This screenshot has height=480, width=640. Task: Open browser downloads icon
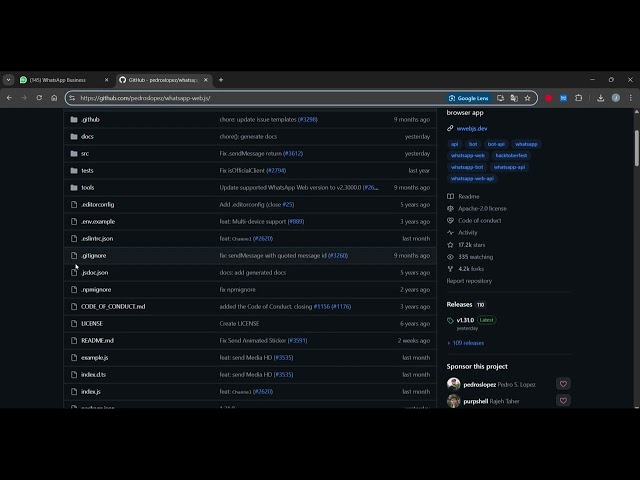click(600, 98)
